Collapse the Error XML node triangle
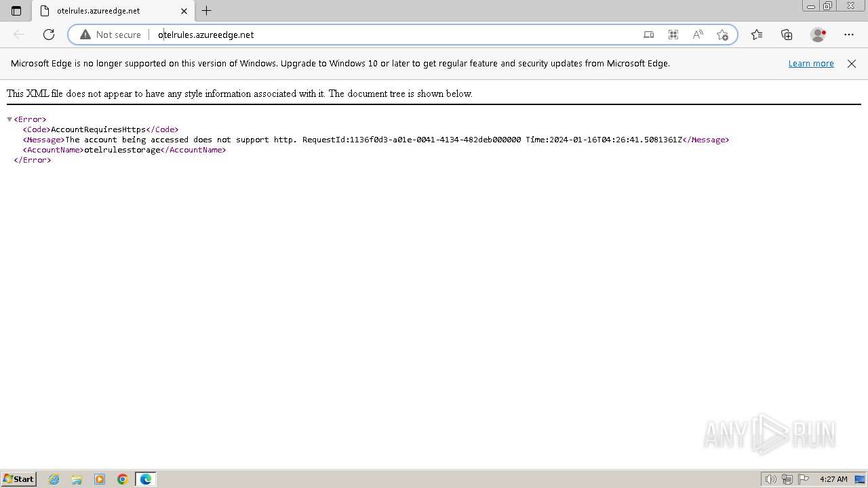Image resolution: width=868 pixels, height=488 pixels. click(9, 119)
